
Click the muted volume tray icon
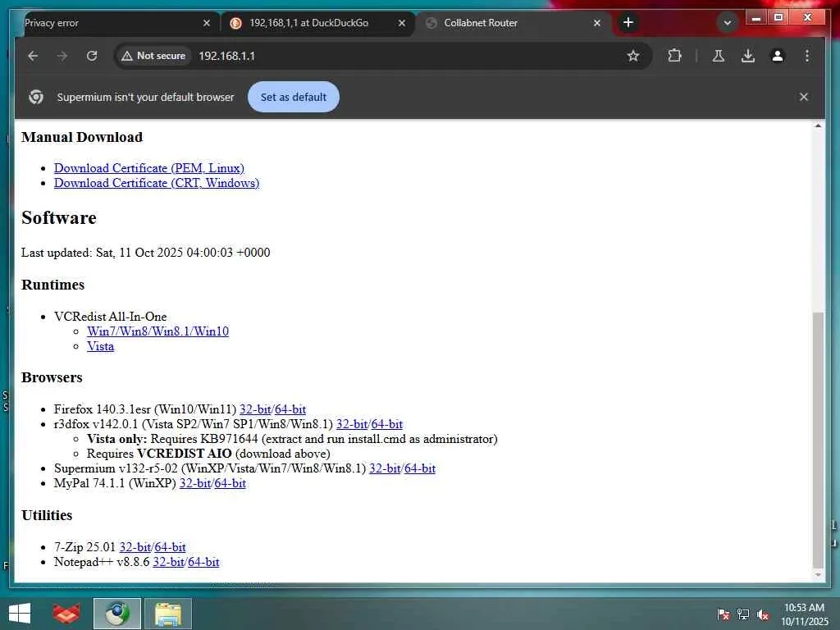tap(763, 614)
